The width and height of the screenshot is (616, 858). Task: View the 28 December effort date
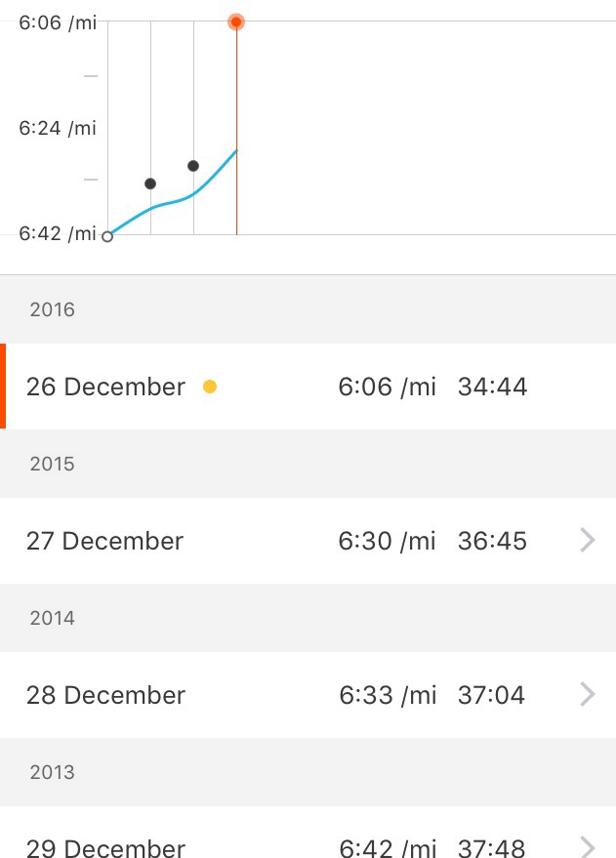(105, 695)
